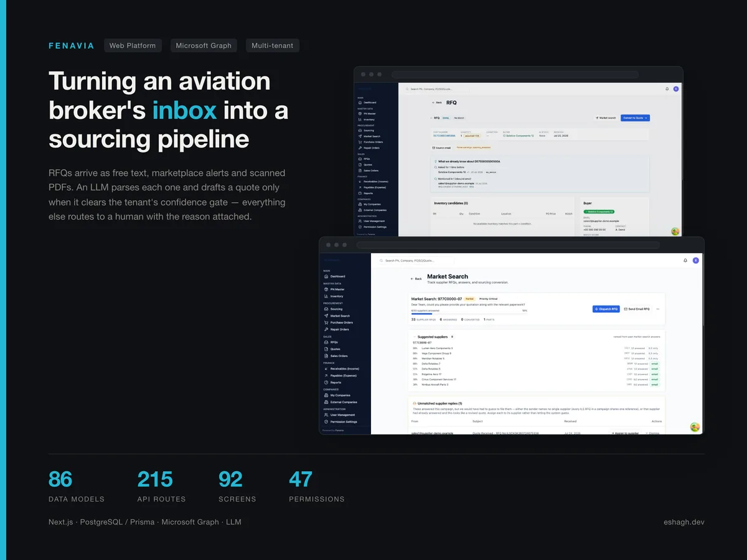Click the Dispatch RFQ button
The height and width of the screenshot is (560, 747).
click(x=606, y=309)
